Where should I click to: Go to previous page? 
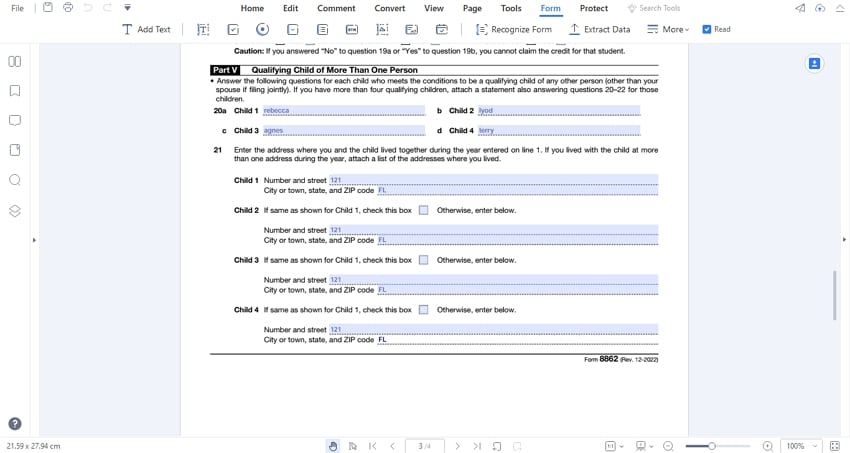tap(392, 446)
